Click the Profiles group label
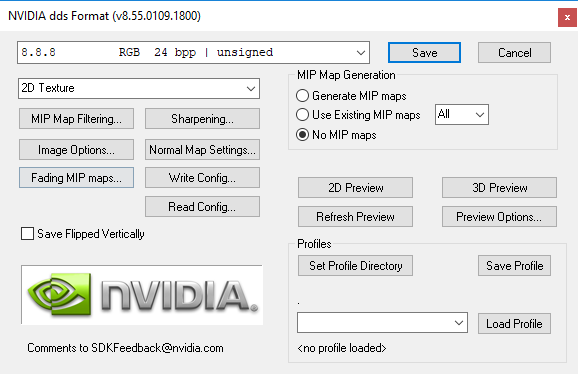The image size is (578, 374). point(314,244)
